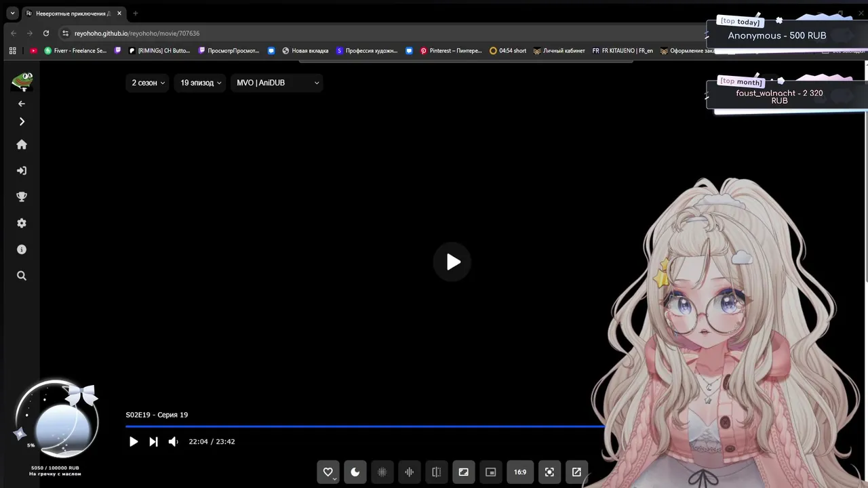Open a new browser tab
Viewport: 868px width, 488px height.
(x=135, y=14)
